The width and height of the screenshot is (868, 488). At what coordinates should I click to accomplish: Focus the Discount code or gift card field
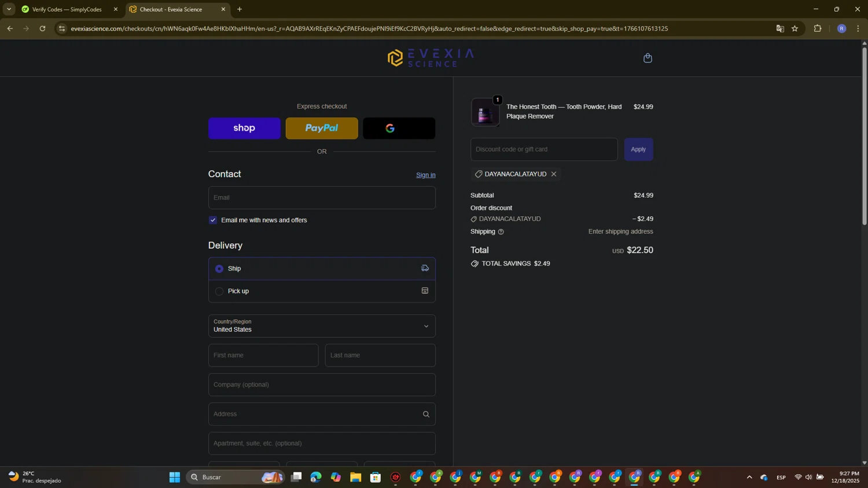click(544, 149)
